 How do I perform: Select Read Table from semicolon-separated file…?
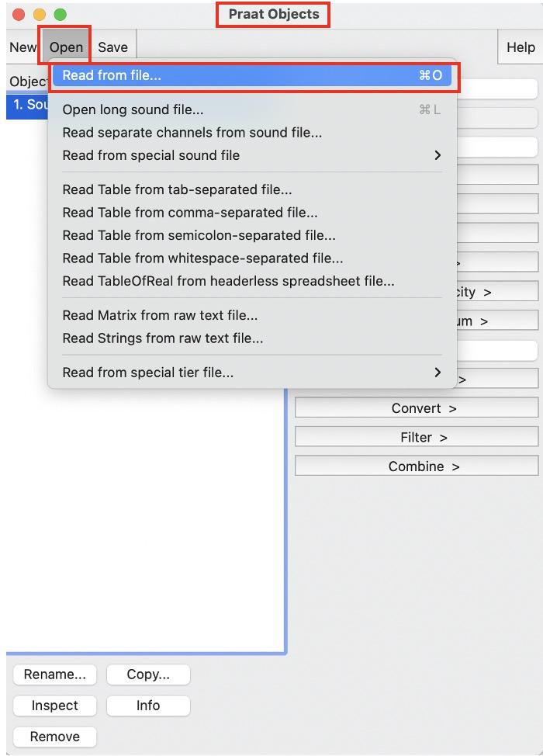point(199,235)
